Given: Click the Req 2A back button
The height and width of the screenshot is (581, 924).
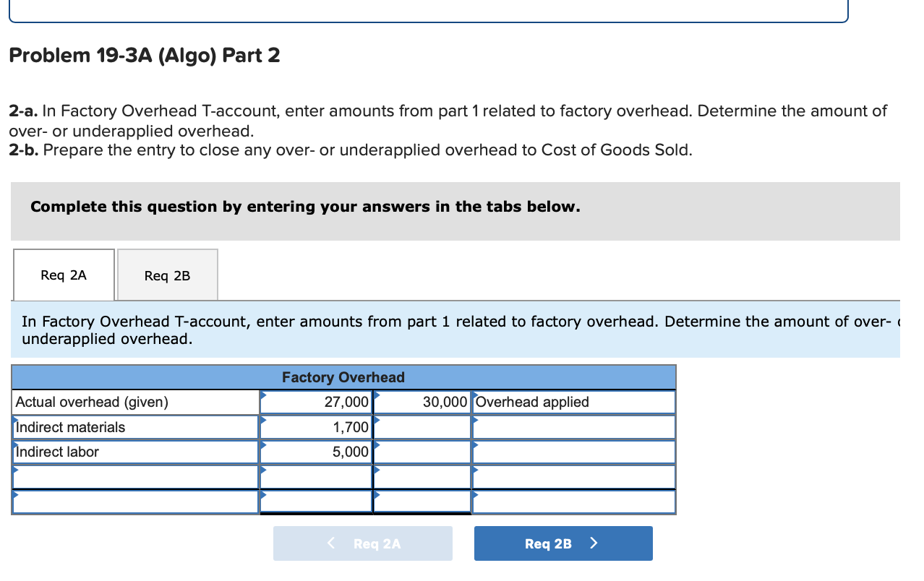Looking at the screenshot, I should [363, 543].
